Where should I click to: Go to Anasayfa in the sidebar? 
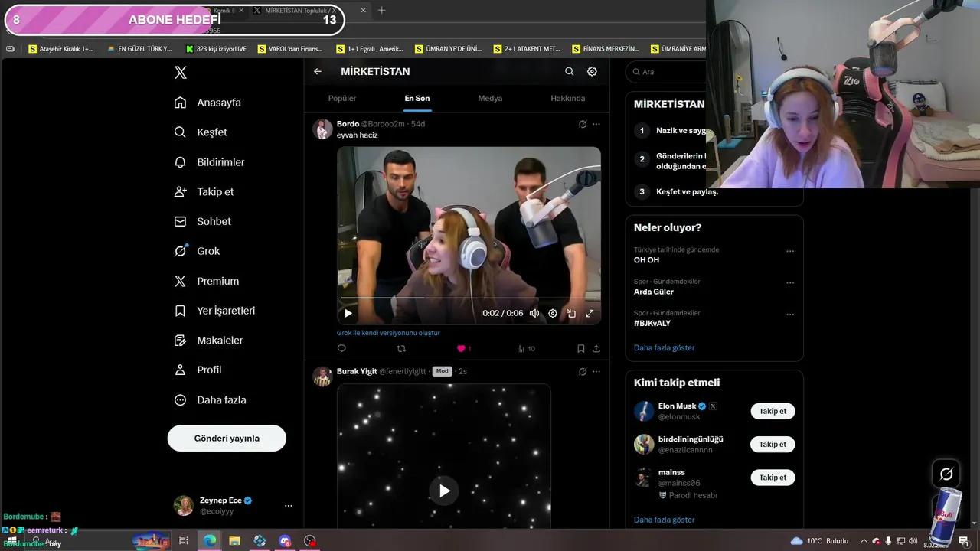point(207,103)
